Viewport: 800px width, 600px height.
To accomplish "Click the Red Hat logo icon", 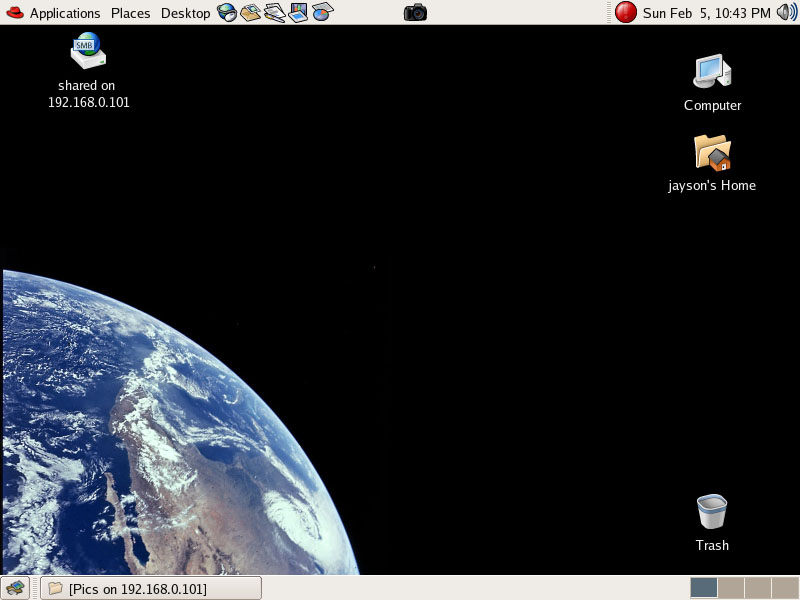I will coord(15,12).
